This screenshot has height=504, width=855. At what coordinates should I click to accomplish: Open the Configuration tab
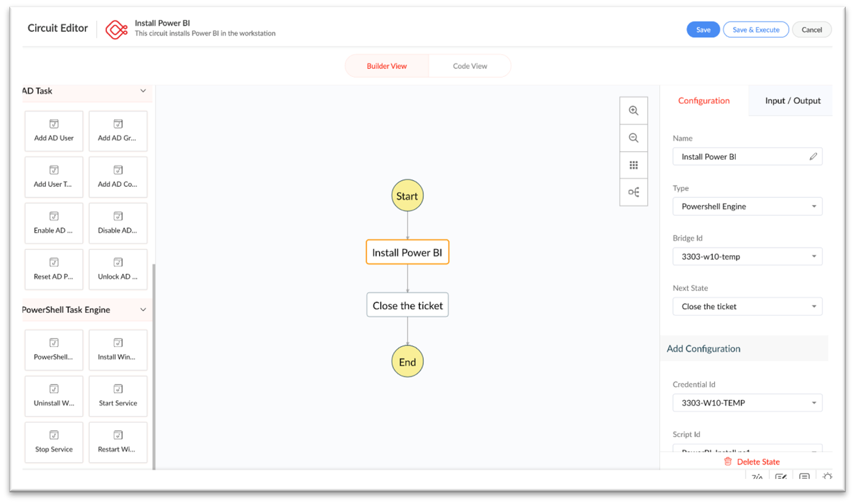click(x=704, y=101)
